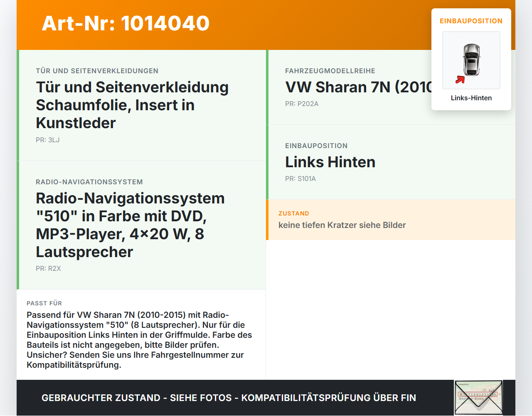The height and width of the screenshot is (416, 532).
Task: Select the Radio-Navigationssystem "510" description heading
Action: tap(130, 225)
